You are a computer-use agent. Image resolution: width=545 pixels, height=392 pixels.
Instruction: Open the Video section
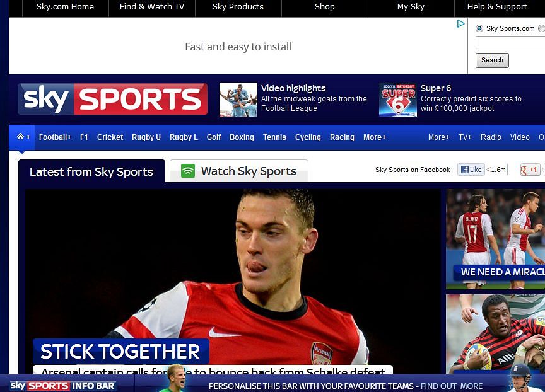(x=520, y=137)
